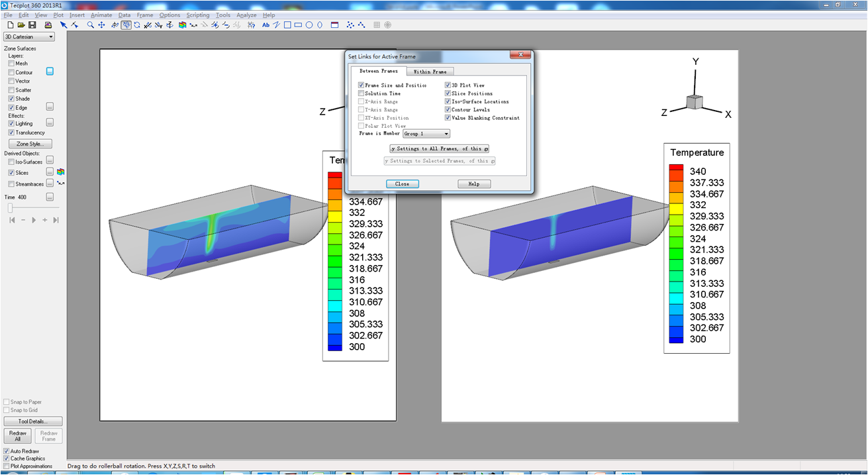The height and width of the screenshot is (475, 868).
Task: Check the Solution Time link option
Action: pyautogui.click(x=361, y=93)
